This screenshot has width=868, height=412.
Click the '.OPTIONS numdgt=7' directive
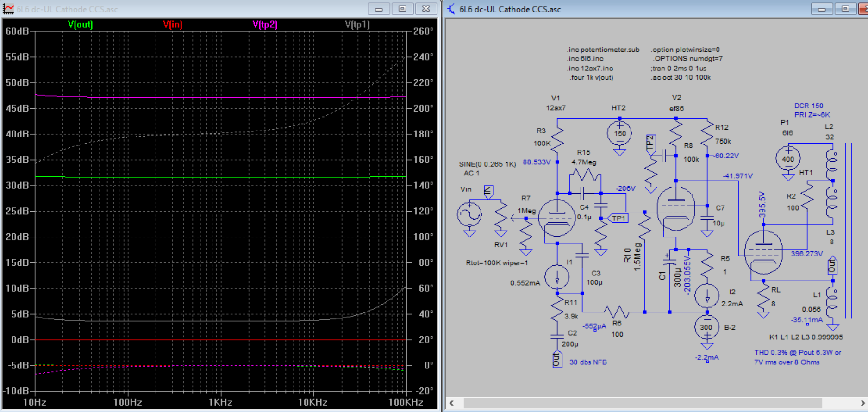(x=687, y=59)
